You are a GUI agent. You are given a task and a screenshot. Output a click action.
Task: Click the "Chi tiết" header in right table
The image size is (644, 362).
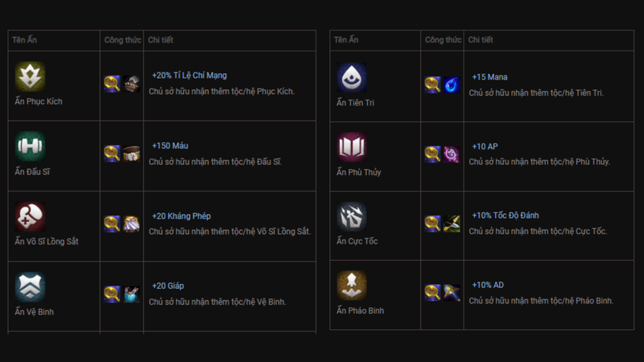[481, 39]
